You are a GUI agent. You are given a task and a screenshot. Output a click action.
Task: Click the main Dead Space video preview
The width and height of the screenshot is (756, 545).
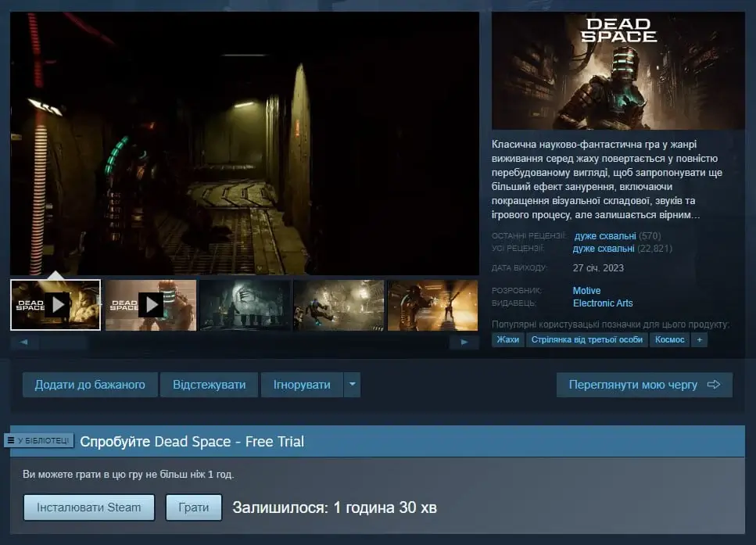(x=245, y=143)
